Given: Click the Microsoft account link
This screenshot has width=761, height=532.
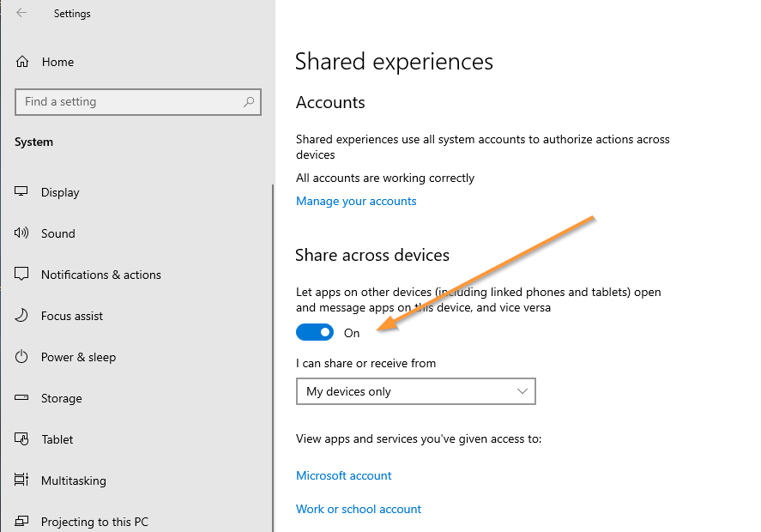Looking at the screenshot, I should [343, 475].
